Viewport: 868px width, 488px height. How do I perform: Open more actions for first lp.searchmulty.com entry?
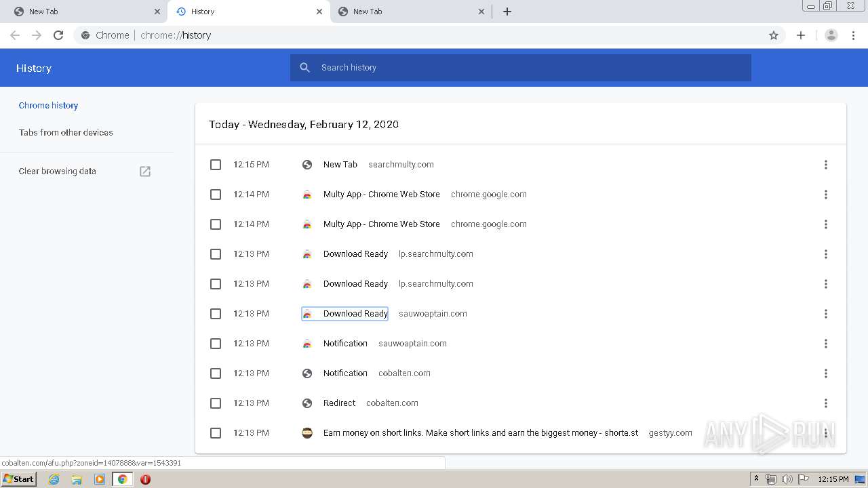click(826, 254)
